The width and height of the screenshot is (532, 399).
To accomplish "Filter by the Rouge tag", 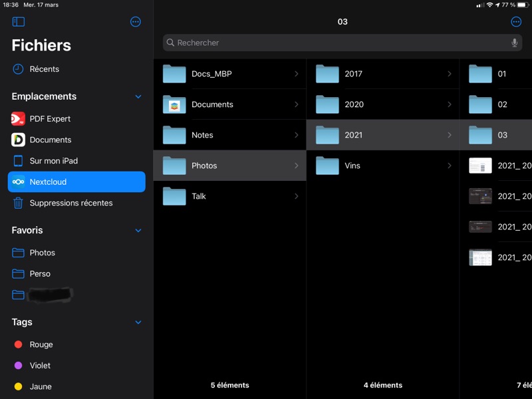I will point(41,344).
